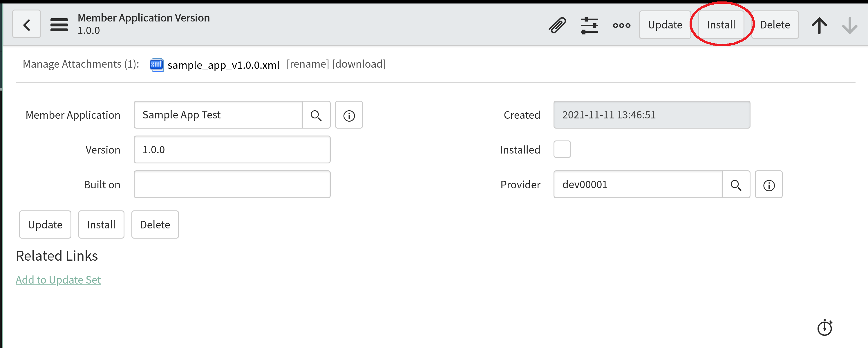Show Provider record info icon
The image size is (868, 348).
[768, 185]
